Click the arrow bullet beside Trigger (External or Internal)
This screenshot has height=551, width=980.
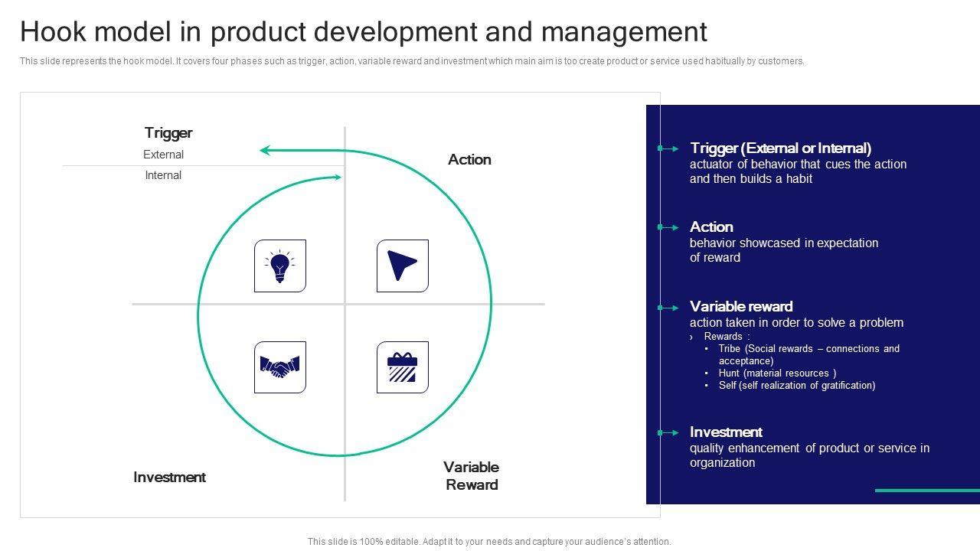click(668, 148)
